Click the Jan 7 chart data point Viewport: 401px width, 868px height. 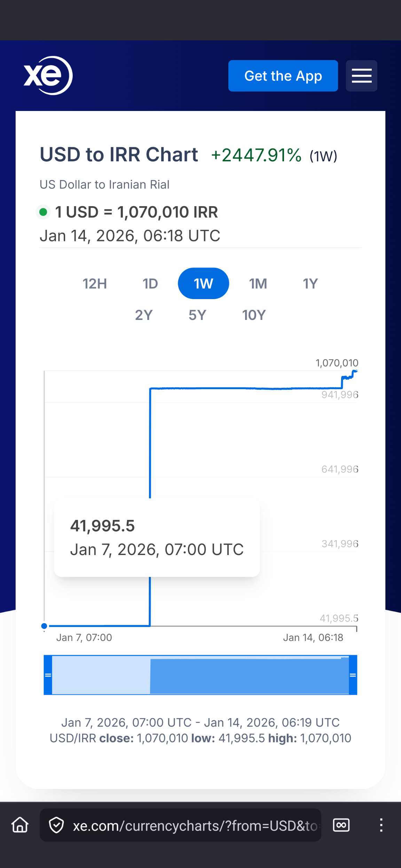click(x=44, y=626)
